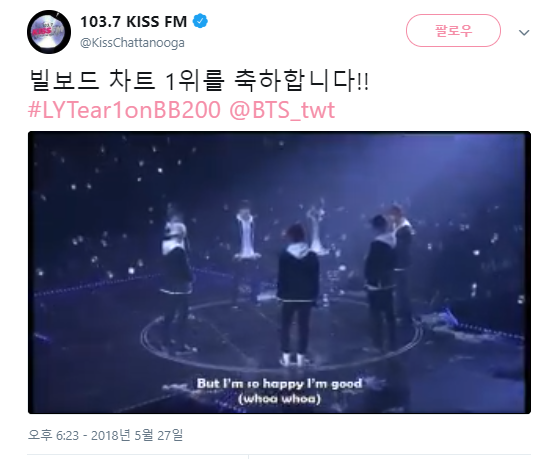Open the #LYTear1onBB200 hashtag
This screenshot has height=459, width=550.
tap(125, 110)
